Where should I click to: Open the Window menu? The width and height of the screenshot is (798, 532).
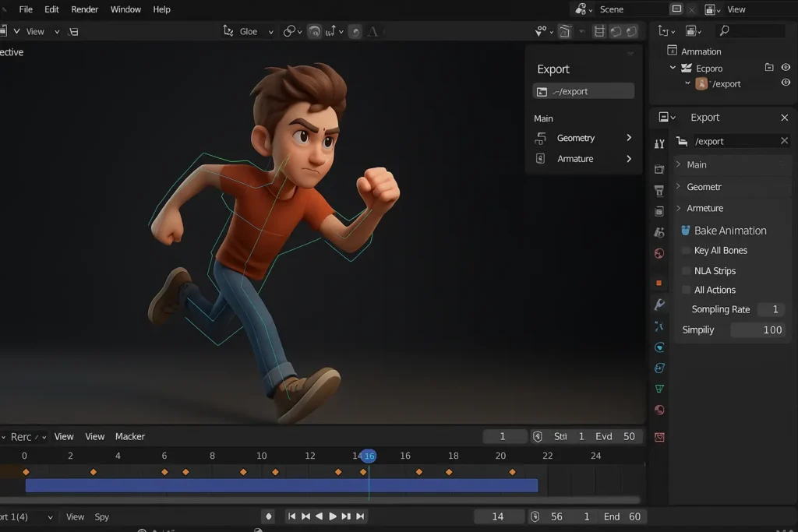click(125, 9)
